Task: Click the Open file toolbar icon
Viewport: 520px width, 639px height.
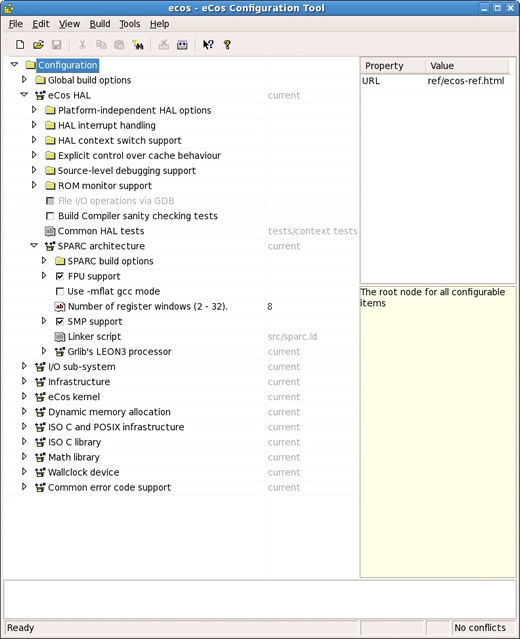Action: pyautogui.click(x=38, y=44)
